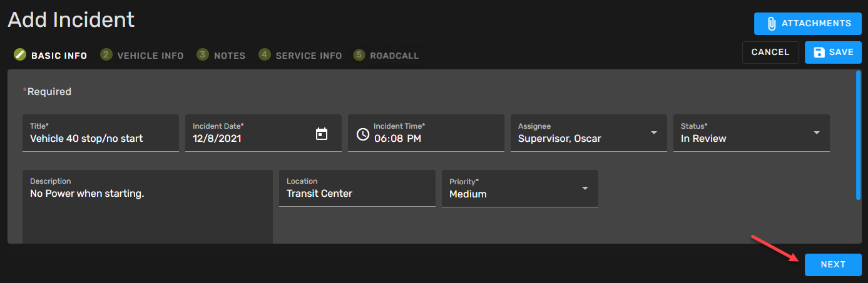The width and height of the screenshot is (868, 283).
Task: Open the Roadcall tab
Action: click(x=394, y=56)
